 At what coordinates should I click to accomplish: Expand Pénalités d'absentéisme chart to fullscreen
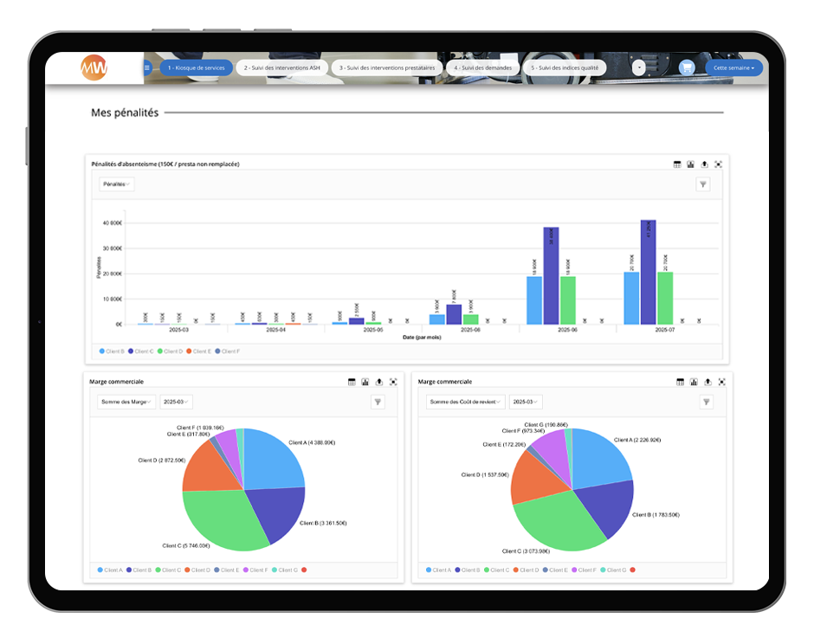(x=718, y=164)
